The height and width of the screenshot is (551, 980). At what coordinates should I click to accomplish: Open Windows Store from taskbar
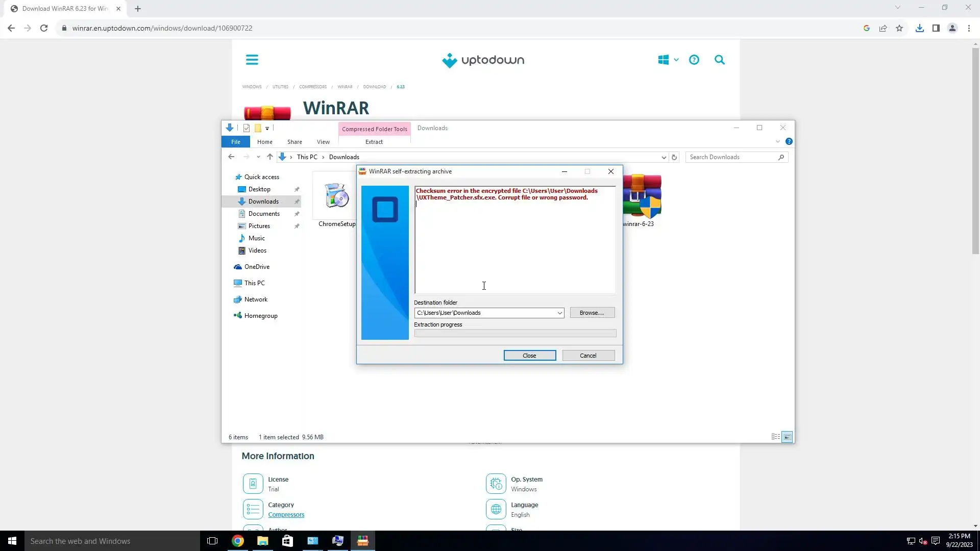[287, 541]
